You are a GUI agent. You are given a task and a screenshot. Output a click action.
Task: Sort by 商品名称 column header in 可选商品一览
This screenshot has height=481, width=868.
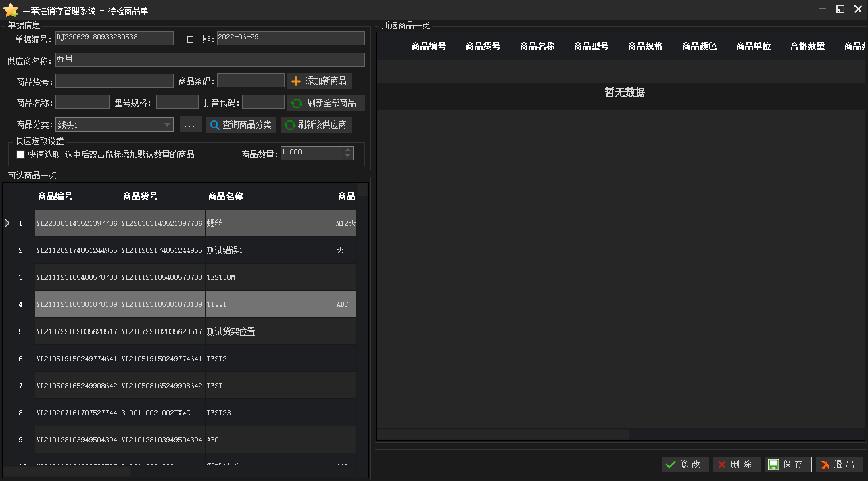[226, 196]
